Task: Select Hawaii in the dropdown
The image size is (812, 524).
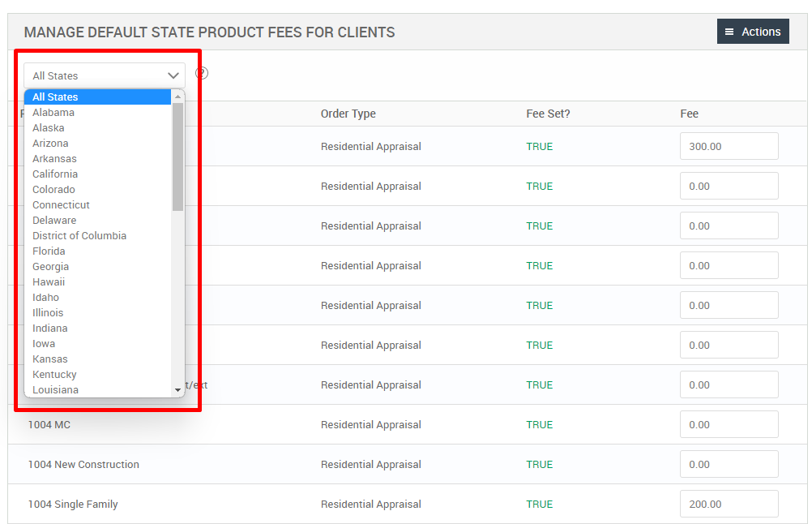Action: coord(98,282)
